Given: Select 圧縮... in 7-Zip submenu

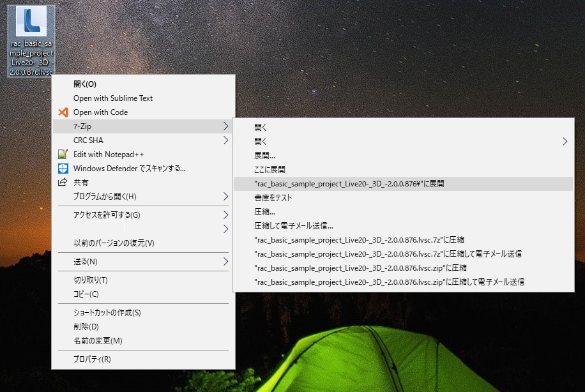Looking at the screenshot, I should pyautogui.click(x=404, y=211).
